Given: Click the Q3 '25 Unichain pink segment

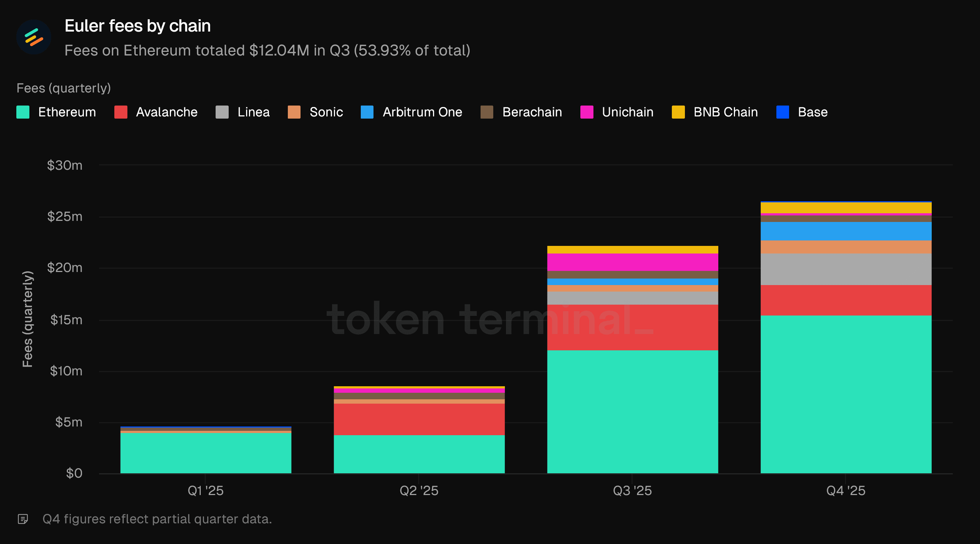Looking at the screenshot, I should 632,262.
